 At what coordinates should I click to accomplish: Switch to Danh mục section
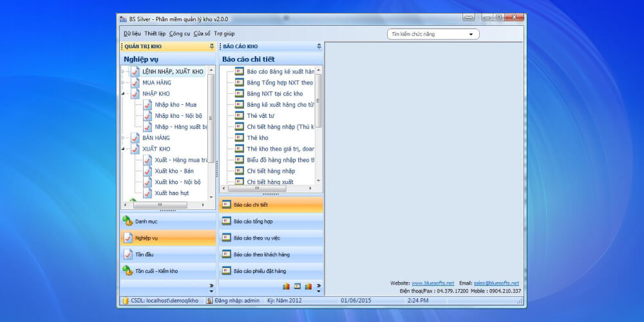point(168,222)
